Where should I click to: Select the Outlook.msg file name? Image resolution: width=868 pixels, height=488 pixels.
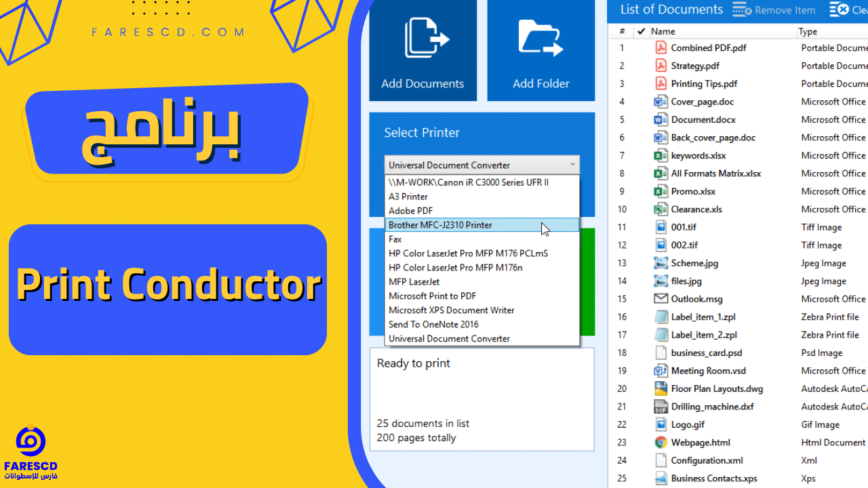click(x=697, y=299)
